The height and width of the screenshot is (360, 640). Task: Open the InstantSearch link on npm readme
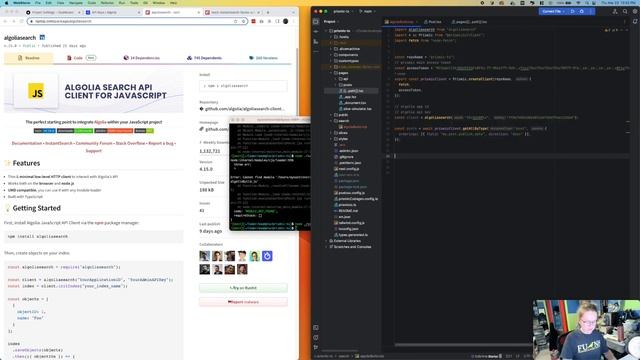click(x=59, y=143)
